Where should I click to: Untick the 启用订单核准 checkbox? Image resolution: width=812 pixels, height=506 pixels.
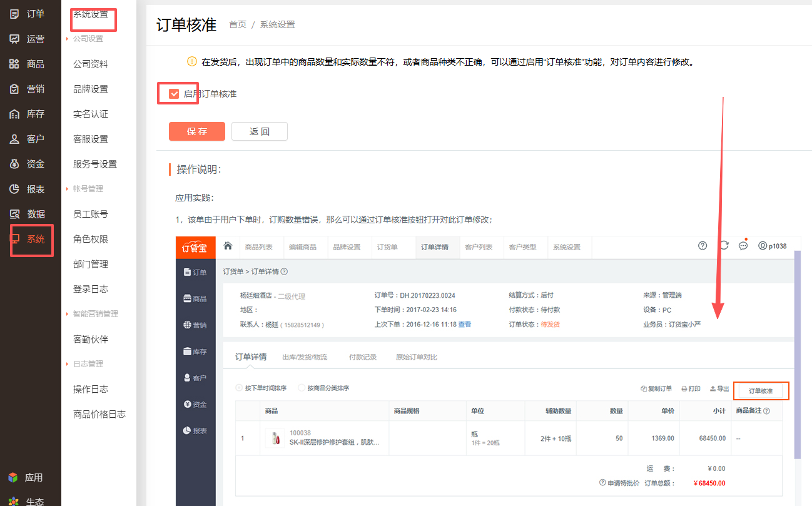tap(175, 94)
